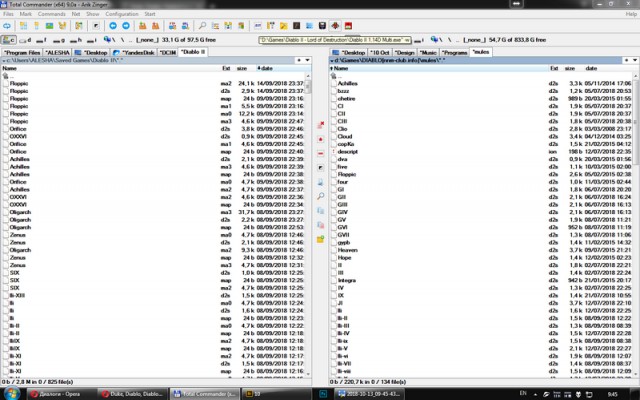Click the Back arrow toolbar icon
The width and height of the screenshot is (640, 400).
[113, 26]
